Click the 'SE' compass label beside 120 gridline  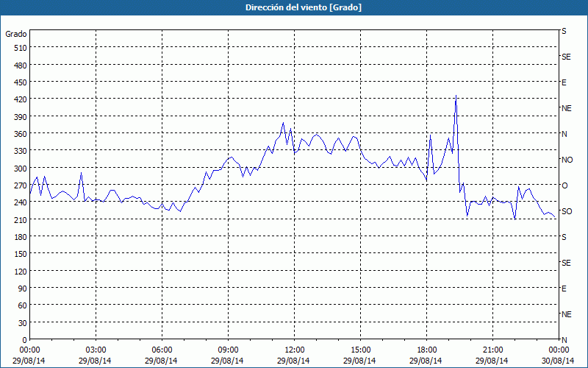click(566, 263)
